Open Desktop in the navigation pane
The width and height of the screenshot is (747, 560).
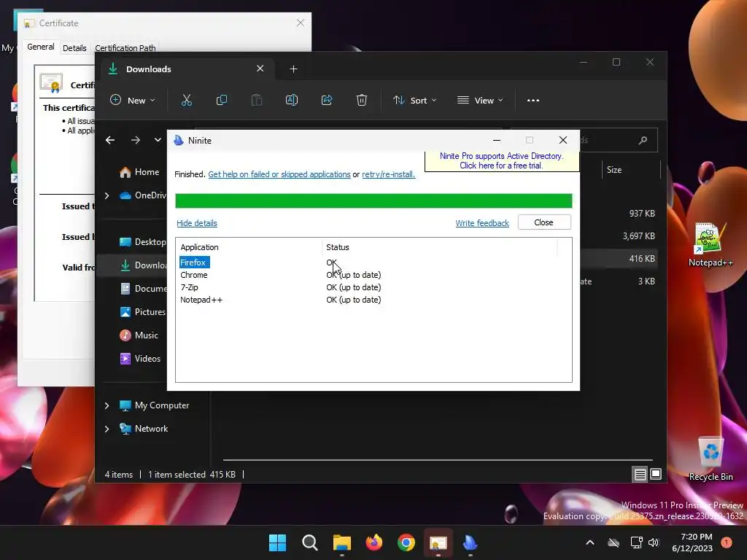(x=142, y=242)
